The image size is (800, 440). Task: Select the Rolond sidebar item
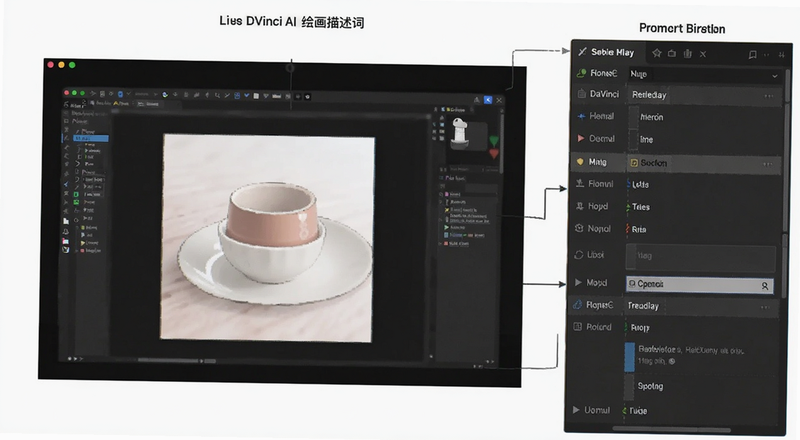click(x=599, y=327)
